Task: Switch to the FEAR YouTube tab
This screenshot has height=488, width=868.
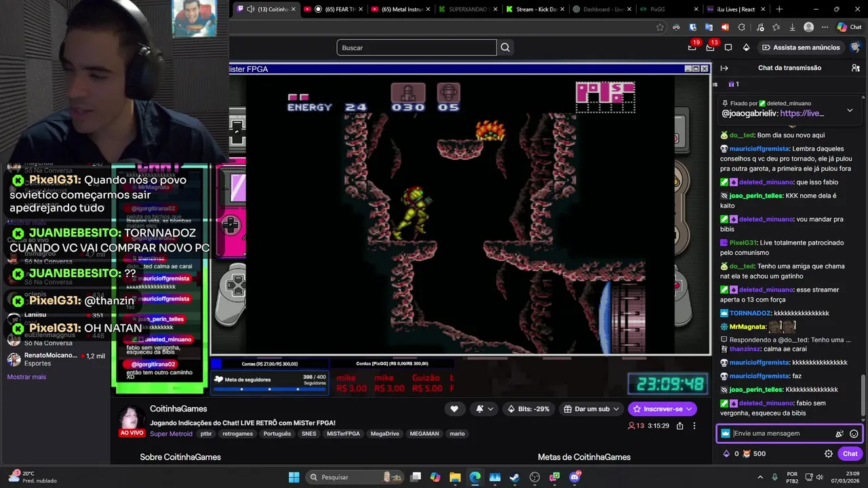Action: 334,9
